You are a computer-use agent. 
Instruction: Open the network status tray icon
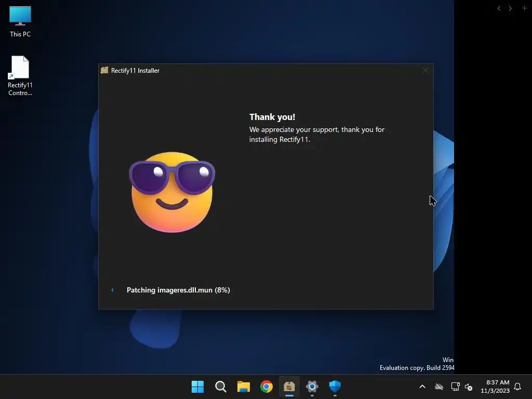pyautogui.click(x=455, y=387)
